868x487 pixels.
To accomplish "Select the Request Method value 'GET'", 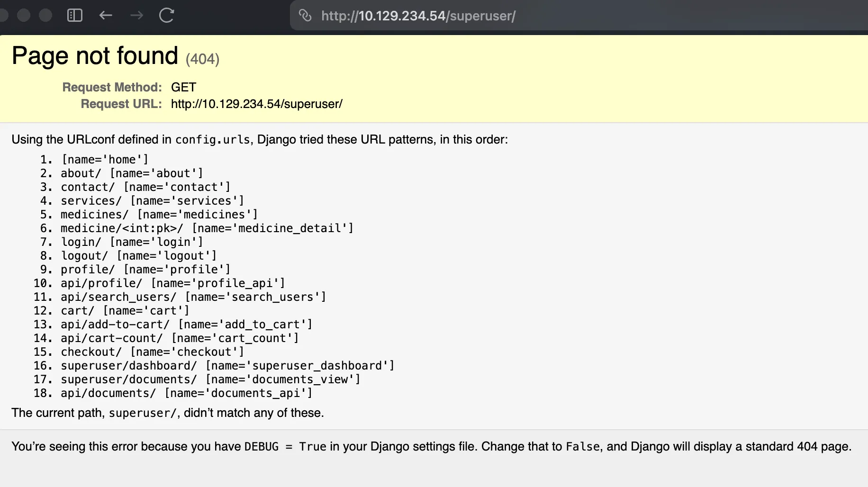I will [x=183, y=87].
